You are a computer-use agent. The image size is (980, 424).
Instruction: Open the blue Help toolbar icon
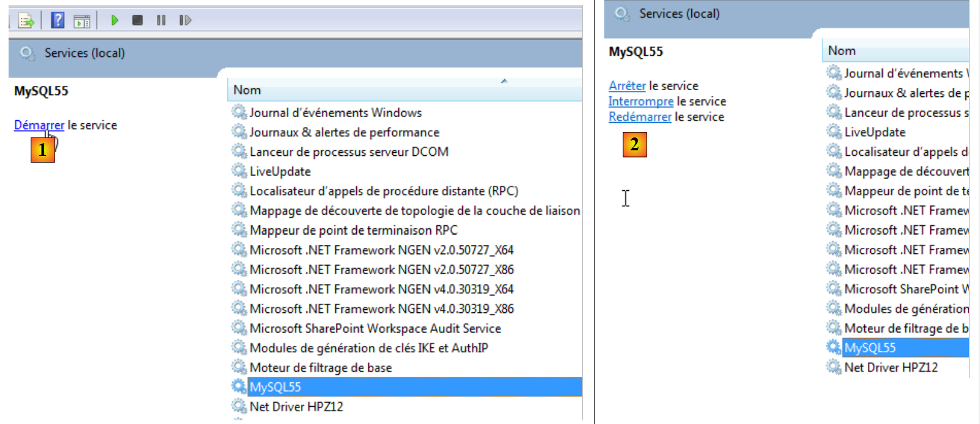pyautogui.click(x=58, y=20)
